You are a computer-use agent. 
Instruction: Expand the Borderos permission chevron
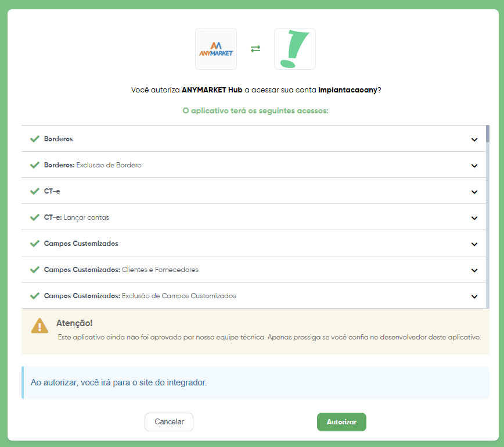point(474,140)
